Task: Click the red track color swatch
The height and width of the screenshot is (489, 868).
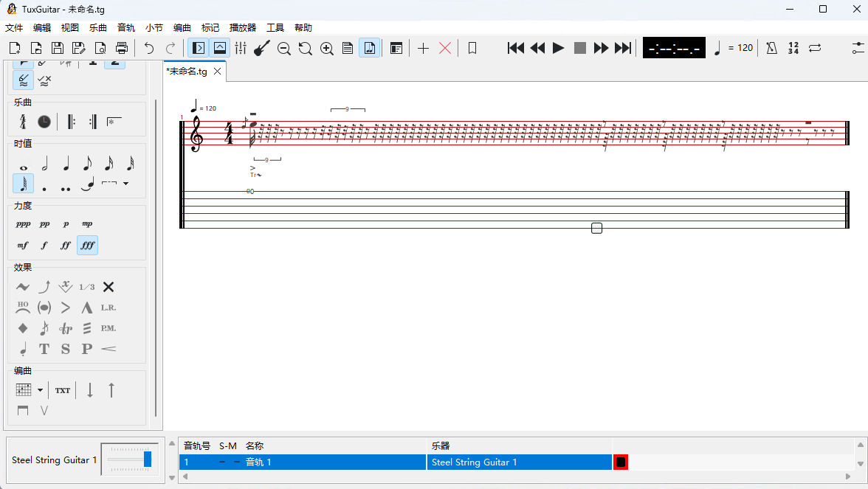Action: coord(621,462)
